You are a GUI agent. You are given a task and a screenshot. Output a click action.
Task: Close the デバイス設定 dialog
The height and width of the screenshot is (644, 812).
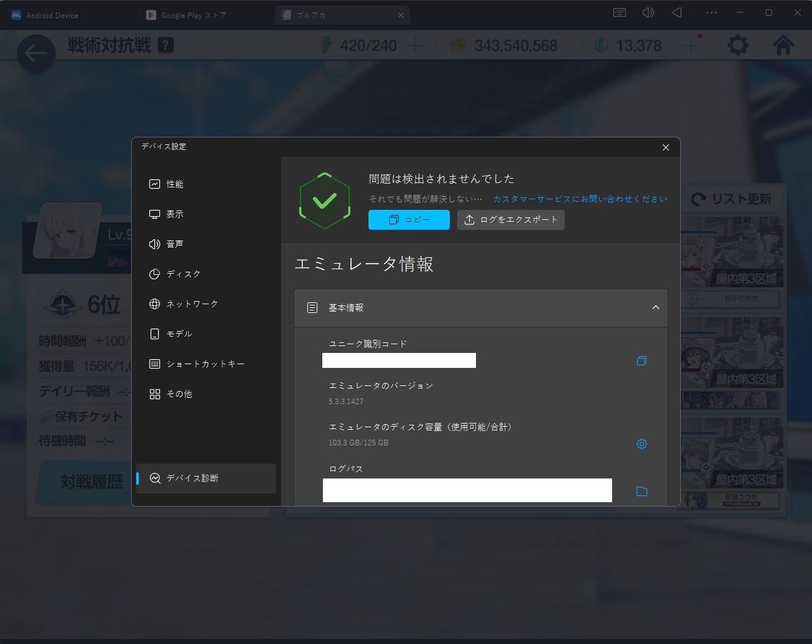tap(665, 147)
